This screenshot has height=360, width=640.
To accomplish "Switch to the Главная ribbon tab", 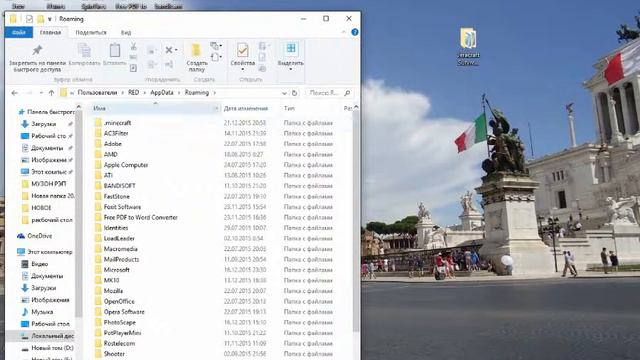I will pyautogui.click(x=51, y=32).
